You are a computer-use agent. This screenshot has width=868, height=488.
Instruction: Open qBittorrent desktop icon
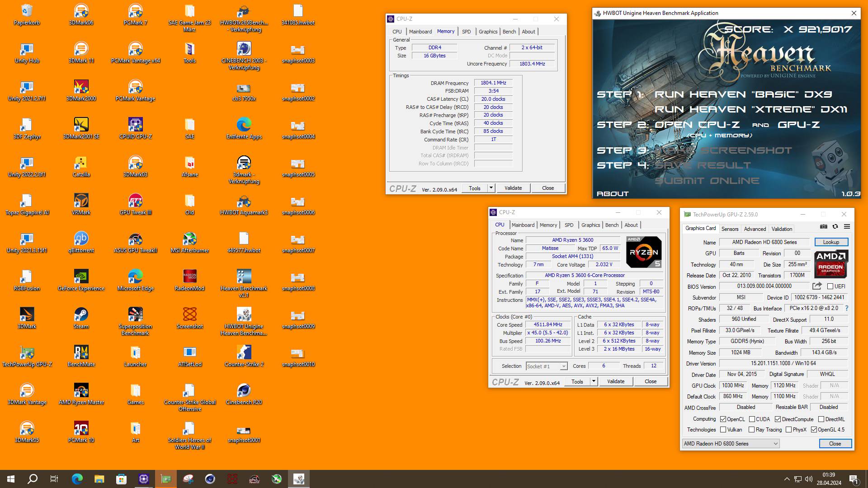(81, 242)
